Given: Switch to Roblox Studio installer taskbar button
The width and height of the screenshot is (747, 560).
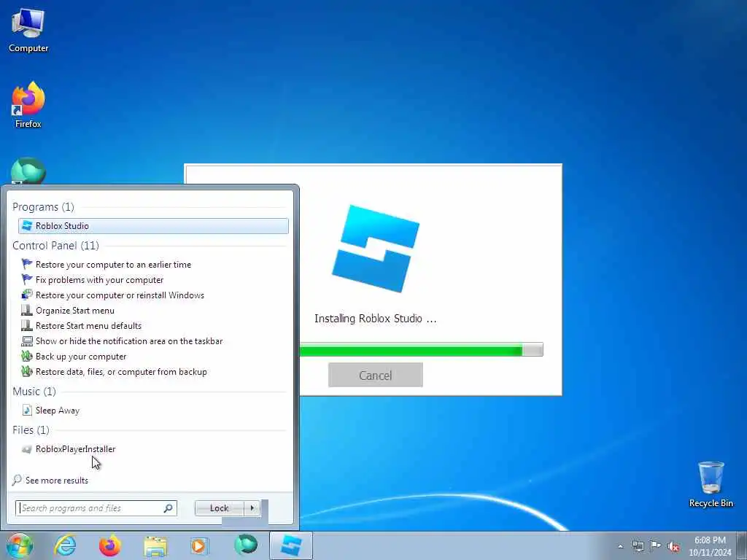Looking at the screenshot, I should (x=291, y=545).
